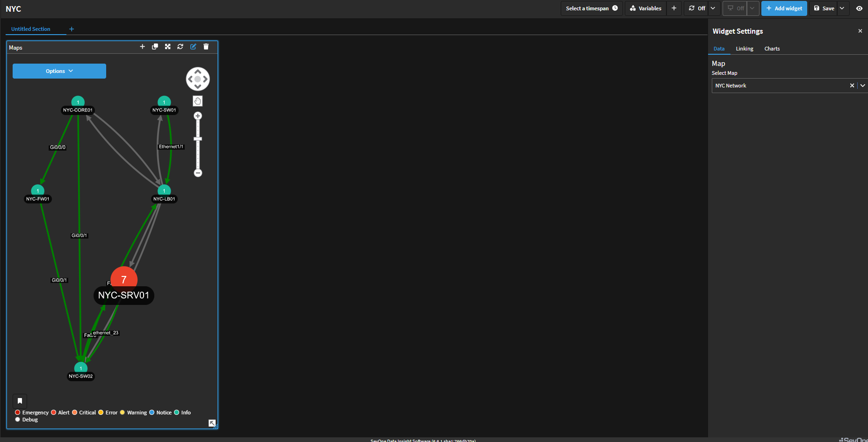Screen dimensions: 868x442
Task: Open the auto-refresh interval dropdown
Action: point(713,8)
